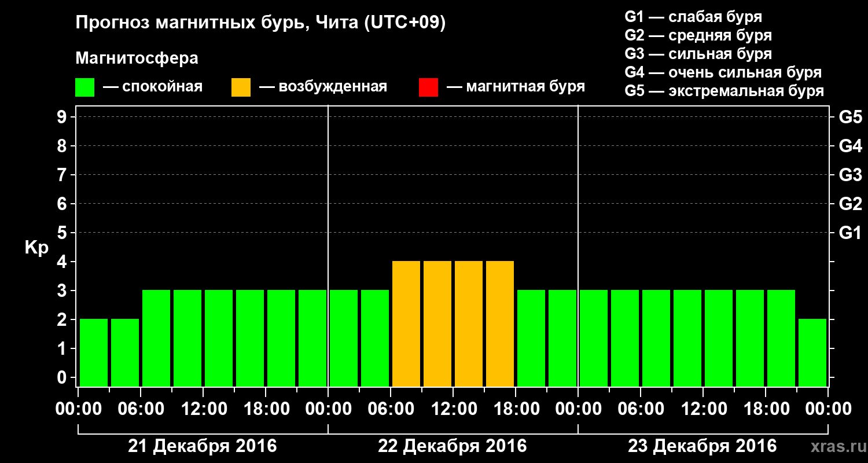Click the 00:00–03:00 green bar on 22 Декабря
The height and width of the screenshot is (463, 868).
click(344, 338)
